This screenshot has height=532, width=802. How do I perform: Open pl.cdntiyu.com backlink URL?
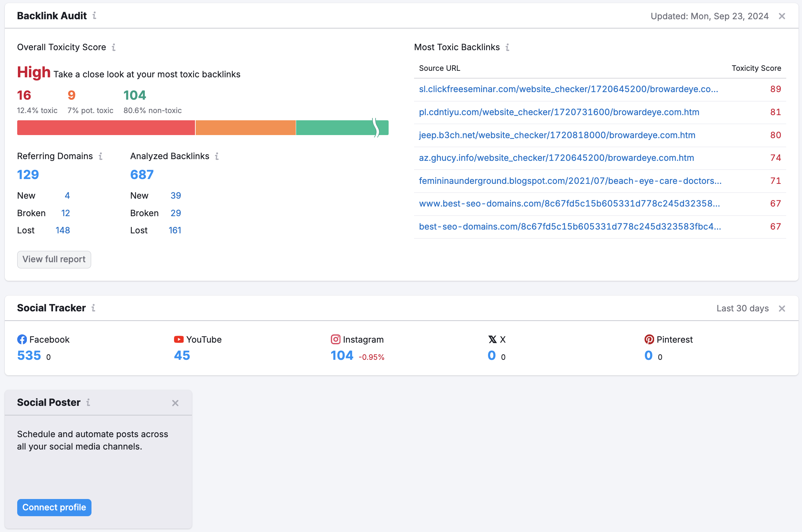(x=559, y=112)
